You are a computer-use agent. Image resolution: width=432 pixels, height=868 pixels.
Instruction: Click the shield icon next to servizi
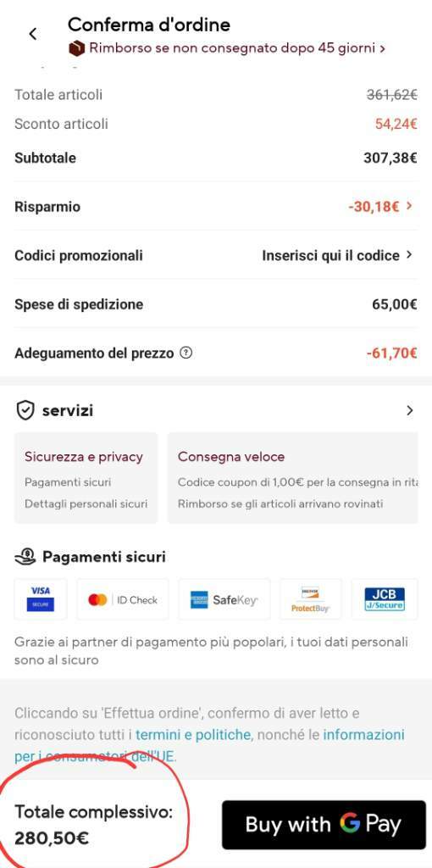25,411
